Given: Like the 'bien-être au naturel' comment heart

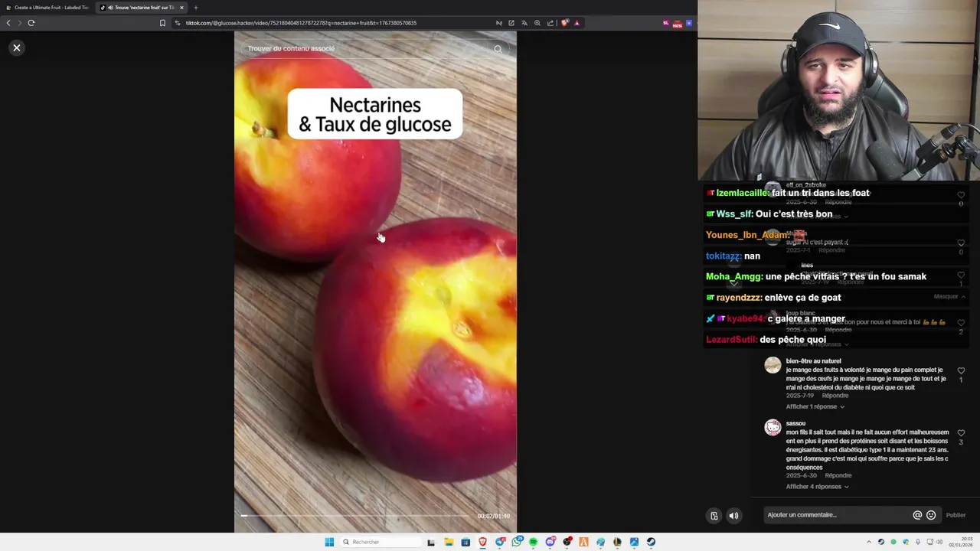Looking at the screenshot, I should tap(961, 371).
